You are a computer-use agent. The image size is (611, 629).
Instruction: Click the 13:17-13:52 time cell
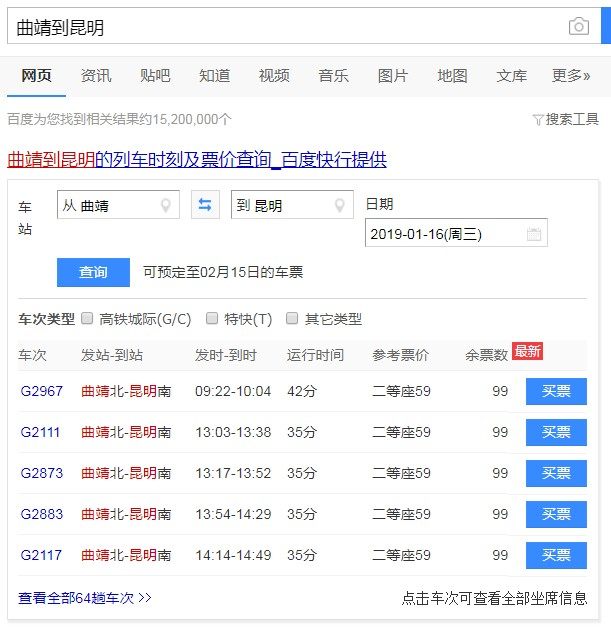pyautogui.click(x=233, y=473)
